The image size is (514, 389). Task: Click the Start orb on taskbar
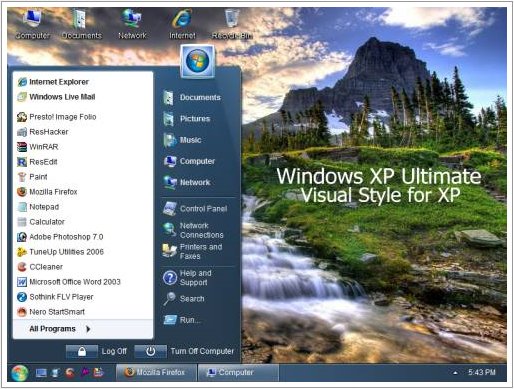point(19,373)
